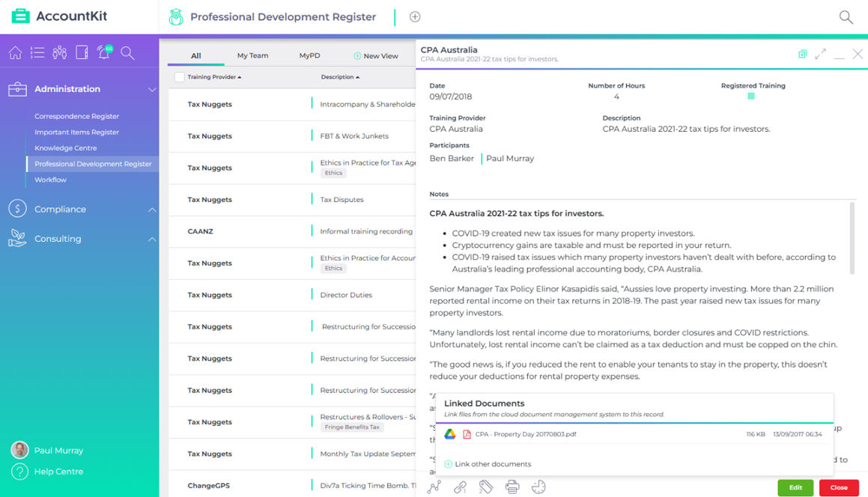868x497 pixels.
Task: Open Knowledge Centre in the sidebar
Action: pyautogui.click(x=65, y=148)
